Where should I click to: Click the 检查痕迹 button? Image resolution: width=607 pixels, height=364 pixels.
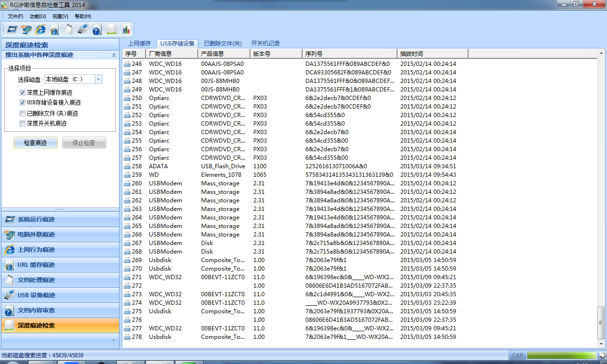coord(36,143)
